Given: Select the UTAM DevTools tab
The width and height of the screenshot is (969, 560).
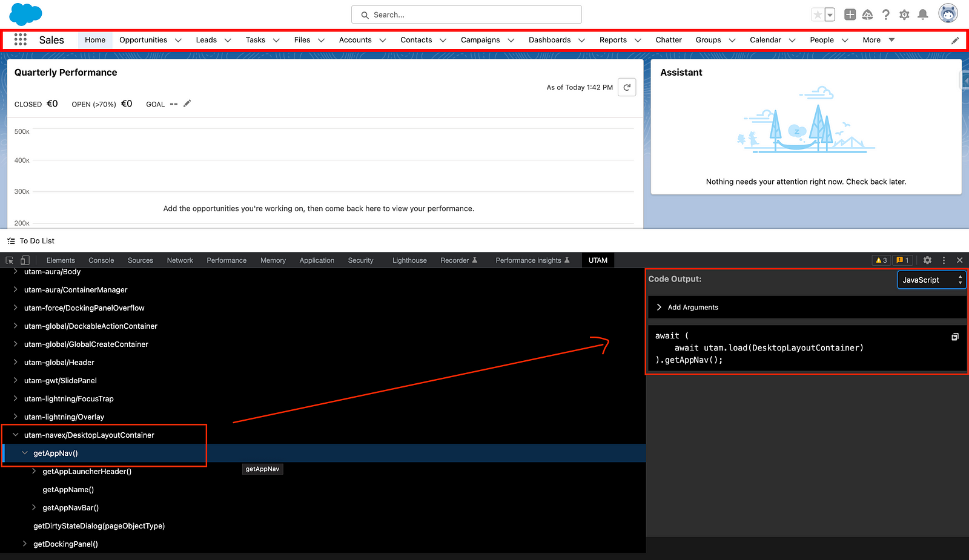Looking at the screenshot, I should [x=598, y=260].
